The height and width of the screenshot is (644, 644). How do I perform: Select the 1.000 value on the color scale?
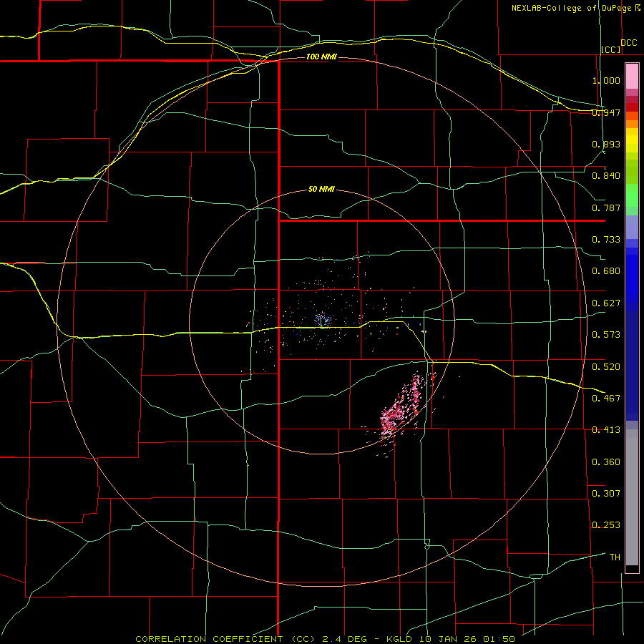(x=606, y=80)
